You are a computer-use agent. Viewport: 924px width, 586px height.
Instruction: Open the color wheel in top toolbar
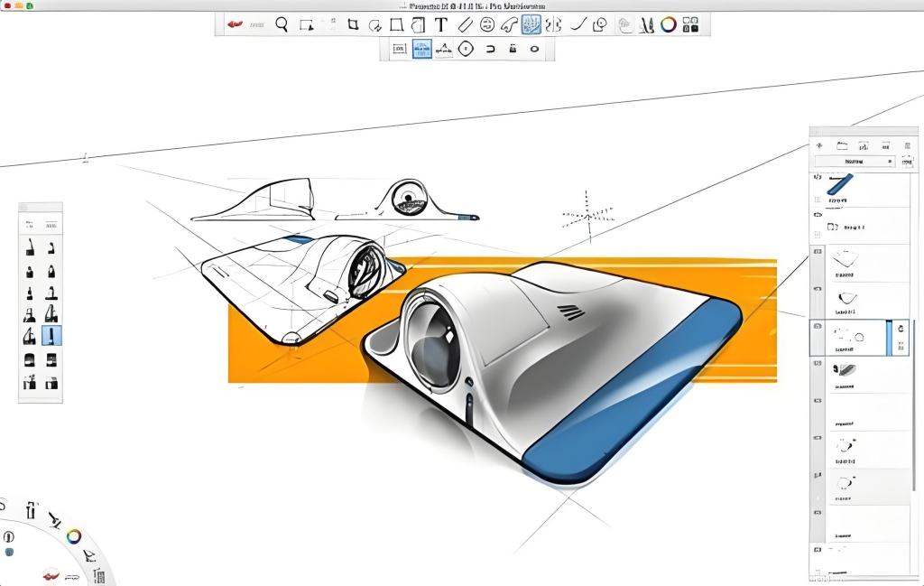tap(668, 24)
